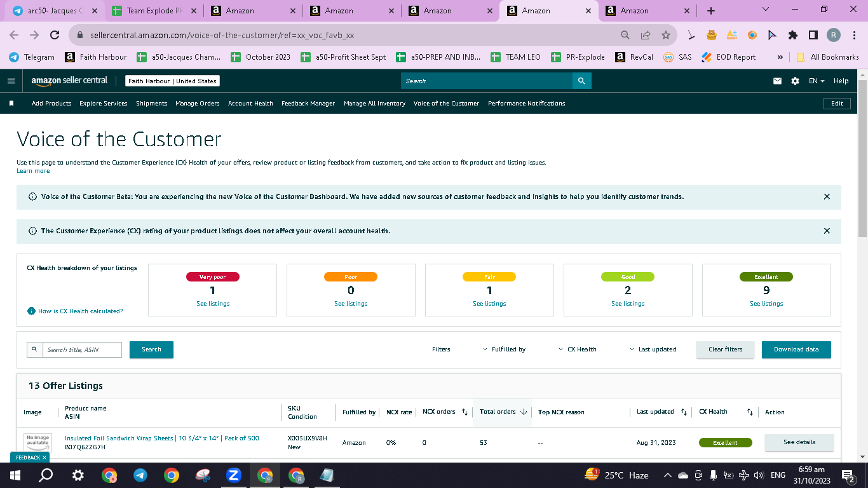Open the Chrome tab search dropdown arrow
The width and height of the screenshot is (868, 488).
click(765, 10)
